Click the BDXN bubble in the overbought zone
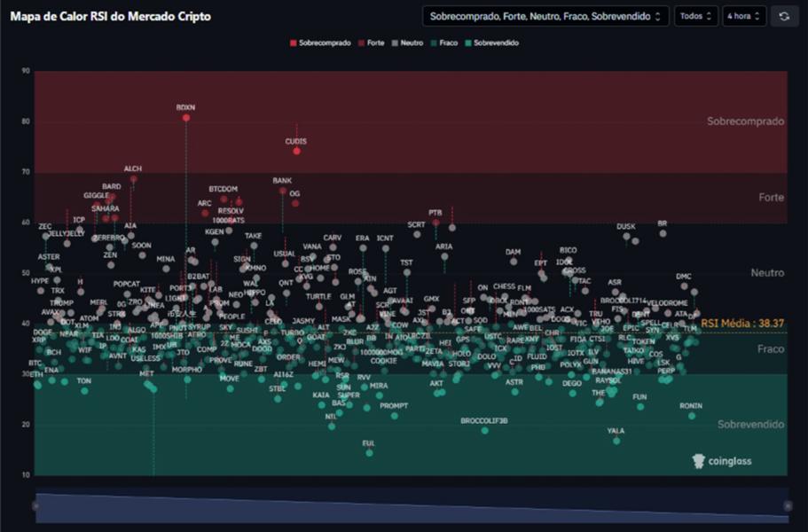The image size is (808, 532). tap(186, 115)
